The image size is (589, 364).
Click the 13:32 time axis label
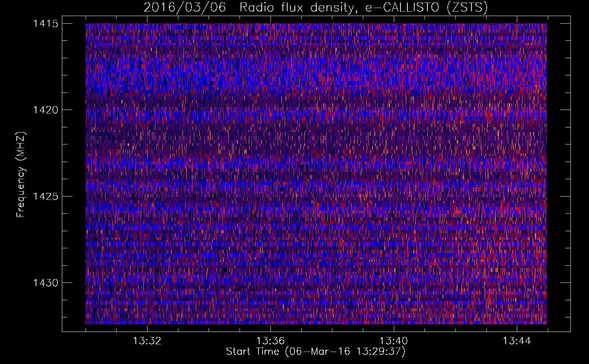(147, 341)
